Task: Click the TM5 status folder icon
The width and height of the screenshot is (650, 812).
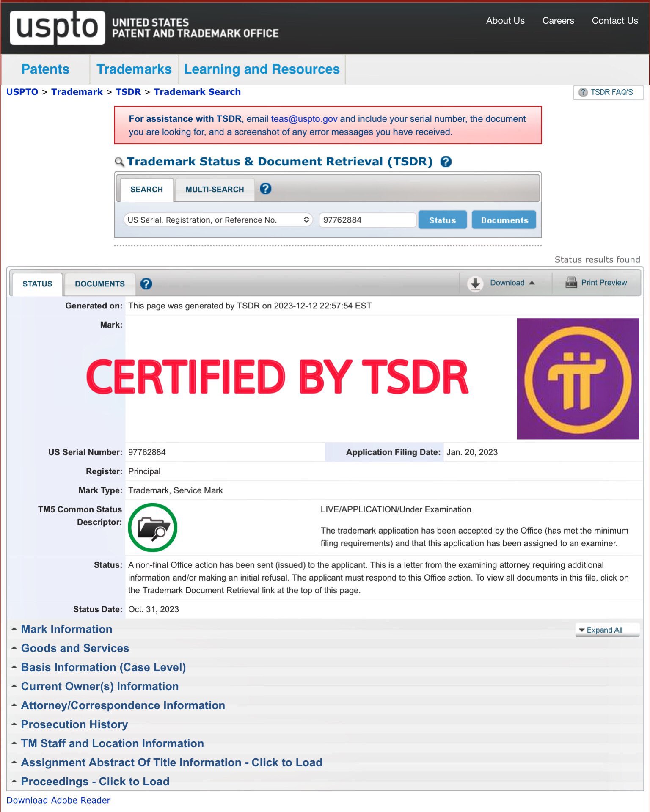Action: click(152, 527)
